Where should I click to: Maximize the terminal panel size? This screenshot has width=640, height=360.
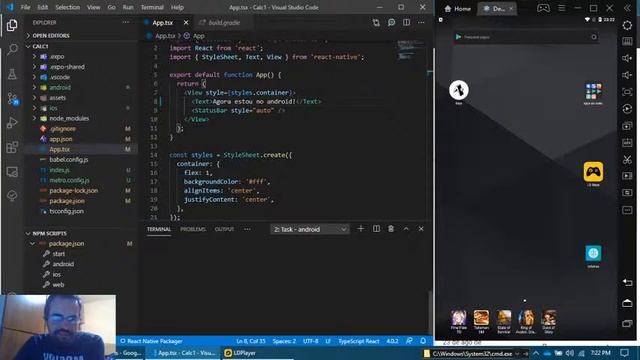(x=406, y=229)
